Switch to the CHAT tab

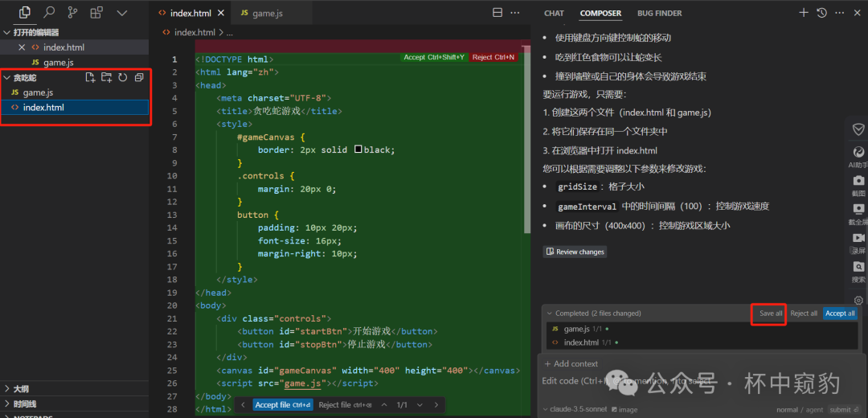tap(554, 13)
